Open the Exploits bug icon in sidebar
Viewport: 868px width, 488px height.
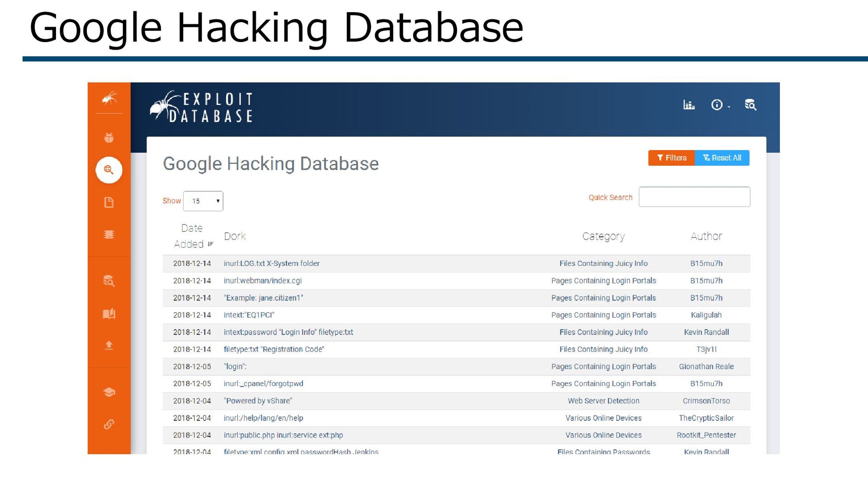point(109,138)
